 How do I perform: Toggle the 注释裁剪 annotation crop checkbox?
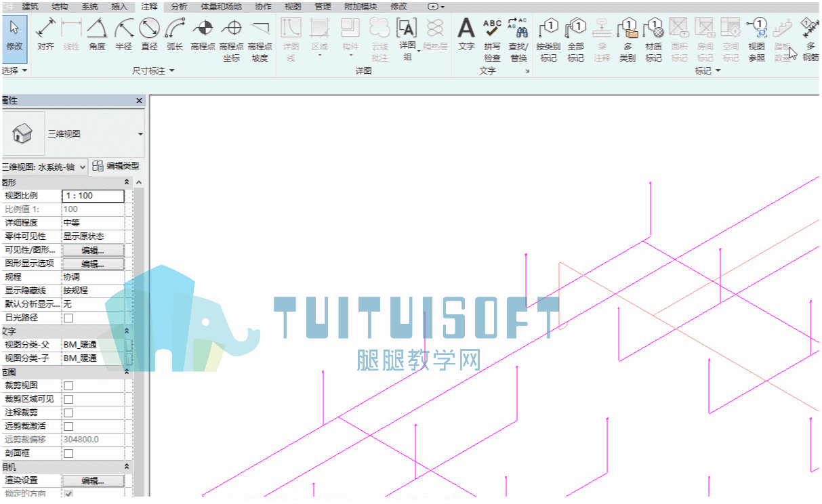pos(68,413)
